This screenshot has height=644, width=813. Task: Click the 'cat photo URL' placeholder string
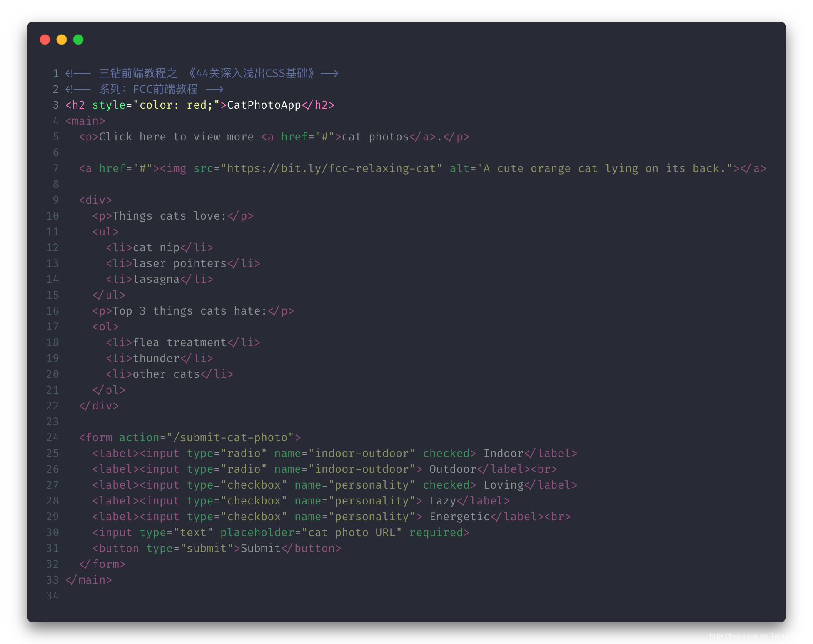pos(352,532)
